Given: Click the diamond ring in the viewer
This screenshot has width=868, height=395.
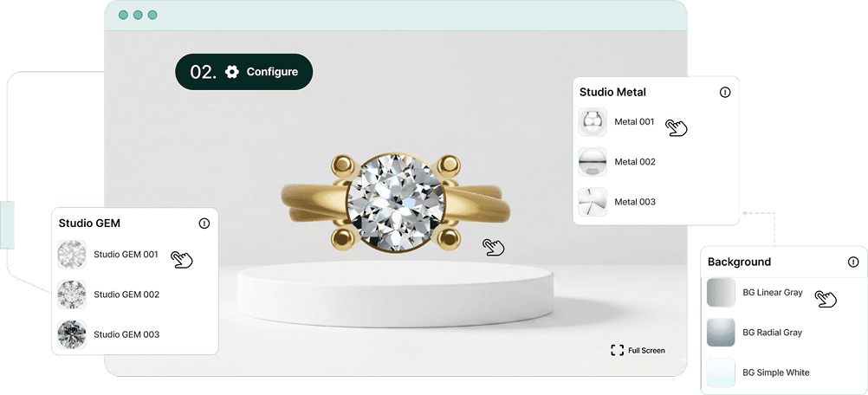Looking at the screenshot, I should pyautogui.click(x=395, y=202).
